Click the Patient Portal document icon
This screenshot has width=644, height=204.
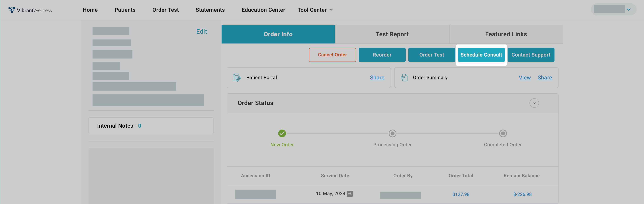click(x=237, y=78)
